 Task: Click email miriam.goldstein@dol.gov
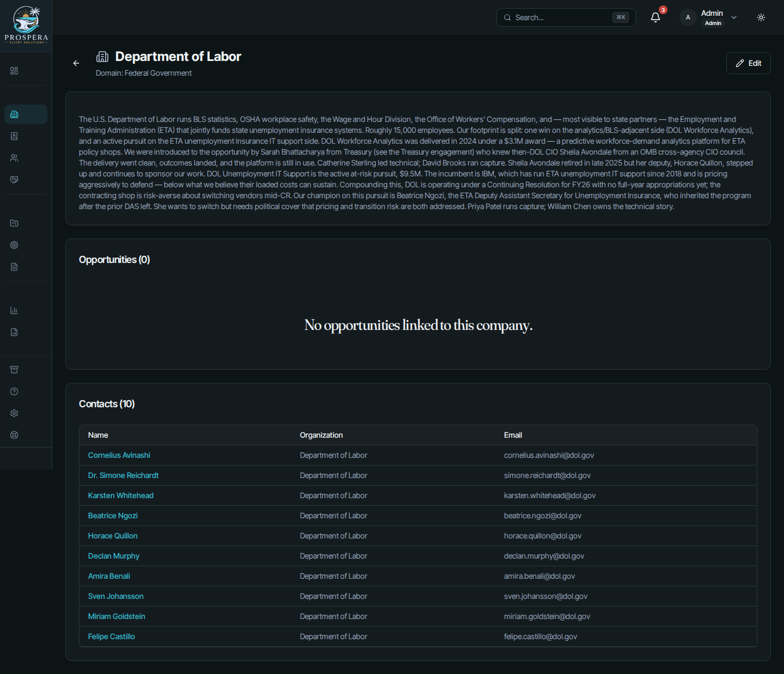pyautogui.click(x=547, y=616)
